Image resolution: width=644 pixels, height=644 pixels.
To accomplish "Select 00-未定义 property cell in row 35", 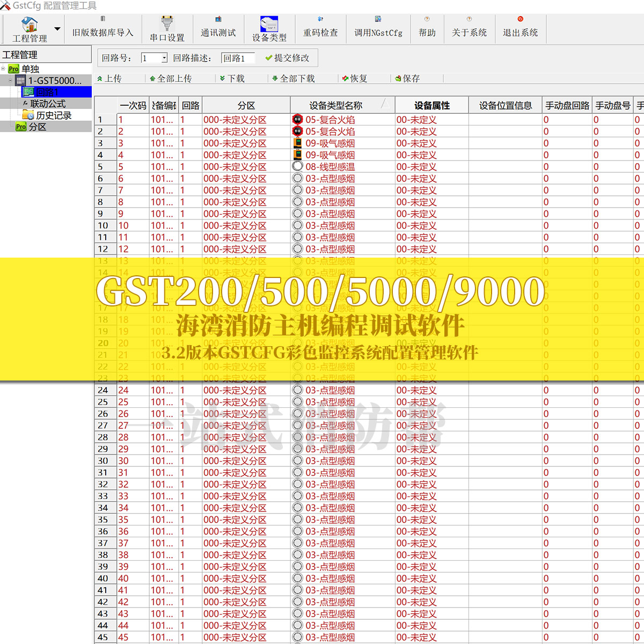I will (x=432, y=519).
